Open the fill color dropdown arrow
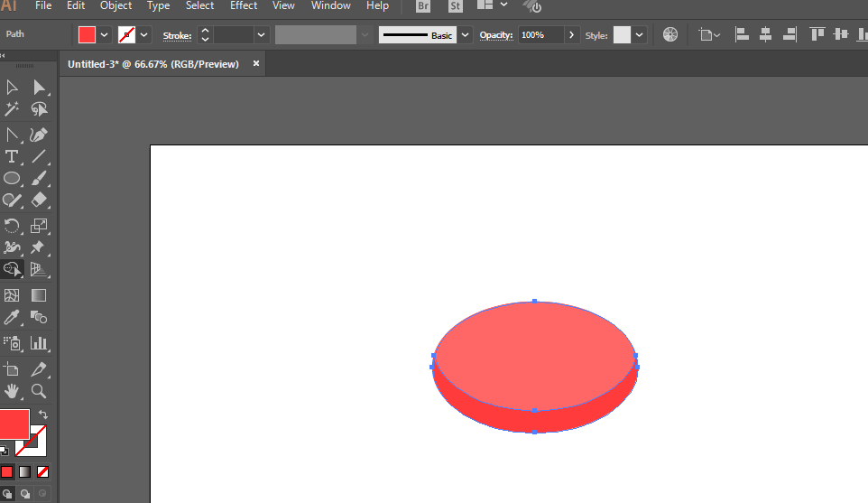Viewport: 868px width, 503px height. point(104,35)
